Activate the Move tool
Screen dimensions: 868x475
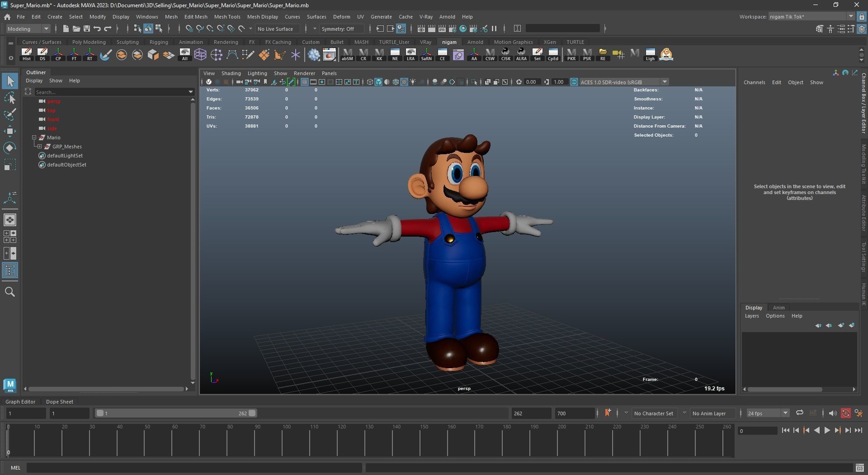coord(10,131)
